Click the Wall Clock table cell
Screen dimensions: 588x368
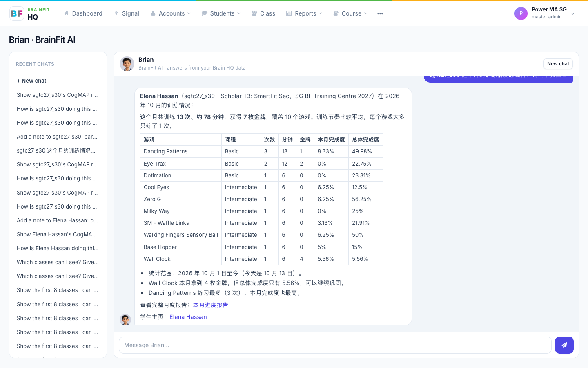click(x=181, y=259)
